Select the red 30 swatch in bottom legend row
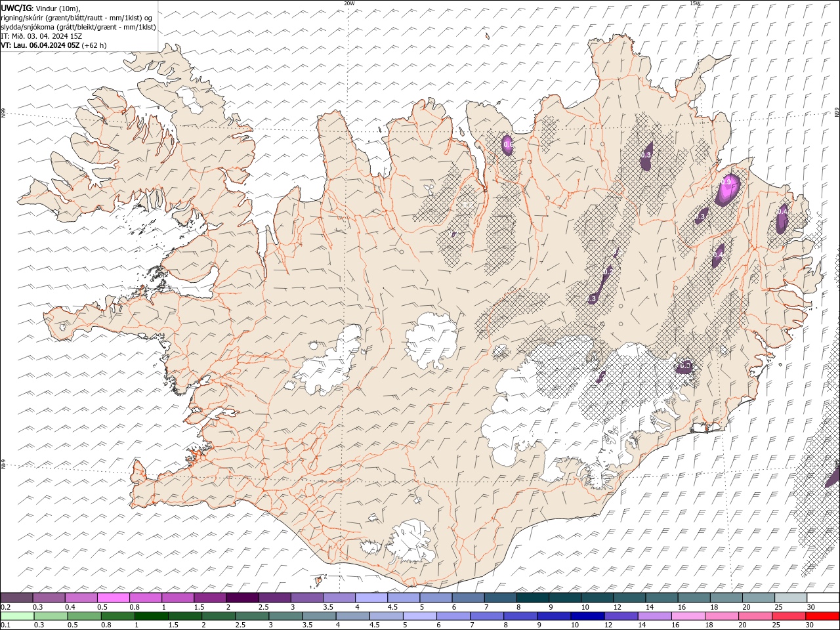Image resolution: width=840 pixels, height=630 pixels. pos(822,616)
